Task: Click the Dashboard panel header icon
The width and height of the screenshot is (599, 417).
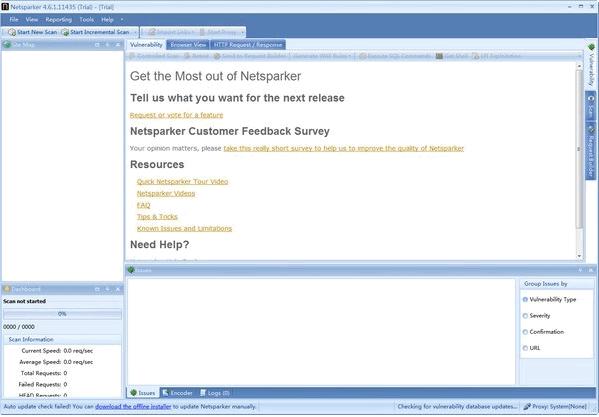Action: pyautogui.click(x=6, y=289)
